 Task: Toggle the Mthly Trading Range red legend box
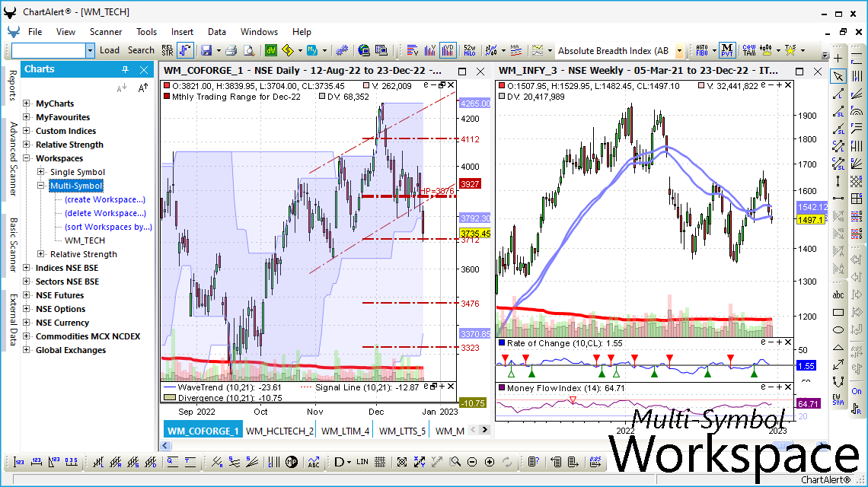pos(167,97)
